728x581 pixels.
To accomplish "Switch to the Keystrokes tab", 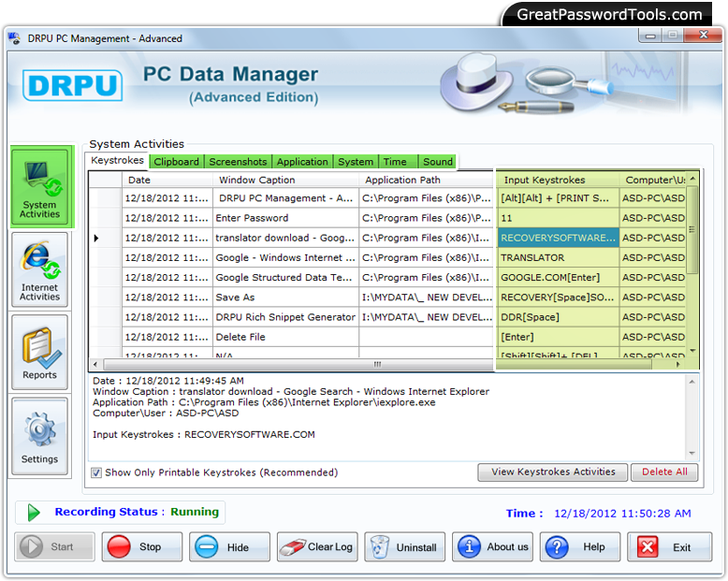I will [118, 161].
